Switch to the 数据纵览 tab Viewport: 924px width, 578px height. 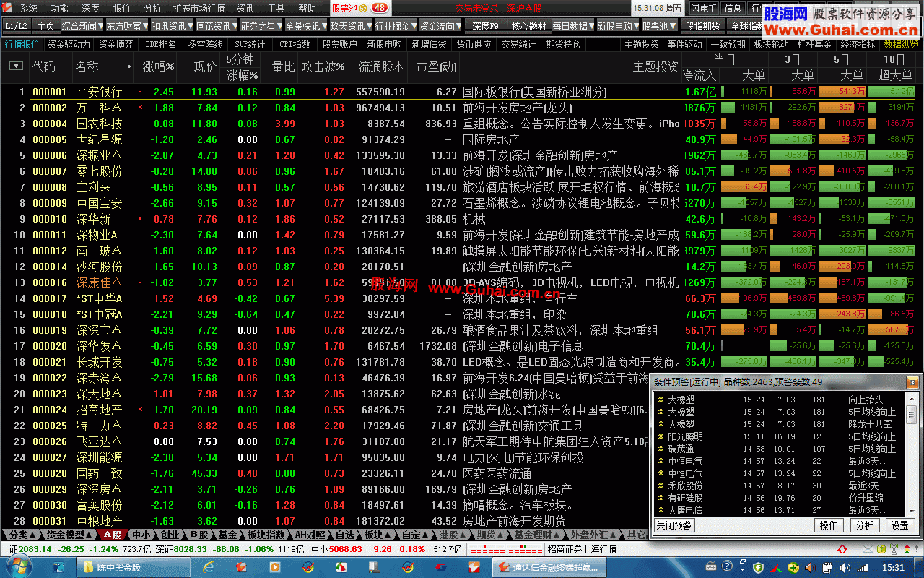click(902, 44)
